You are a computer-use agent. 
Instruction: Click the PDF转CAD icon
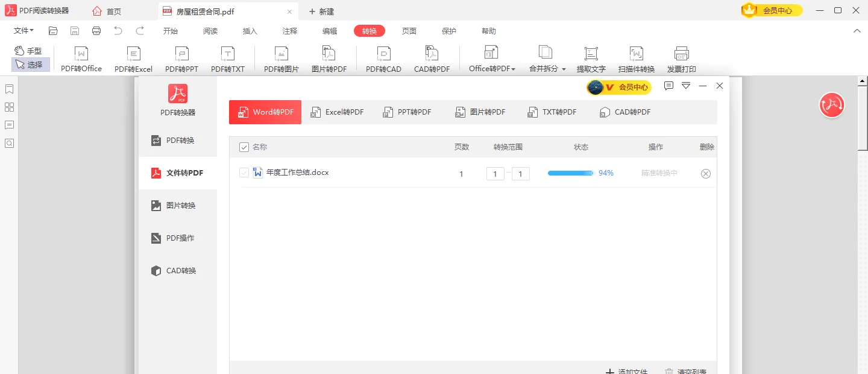coord(383,60)
